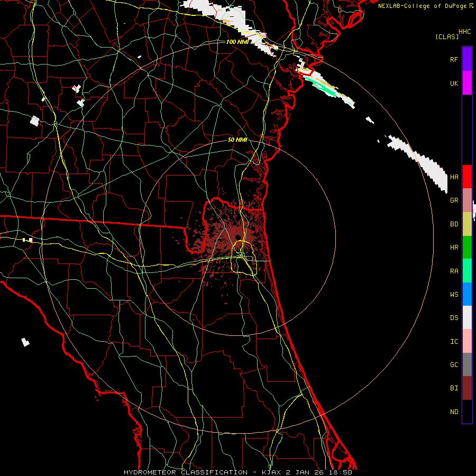
Task: Click the DS white legend swatch
Action: (467, 317)
